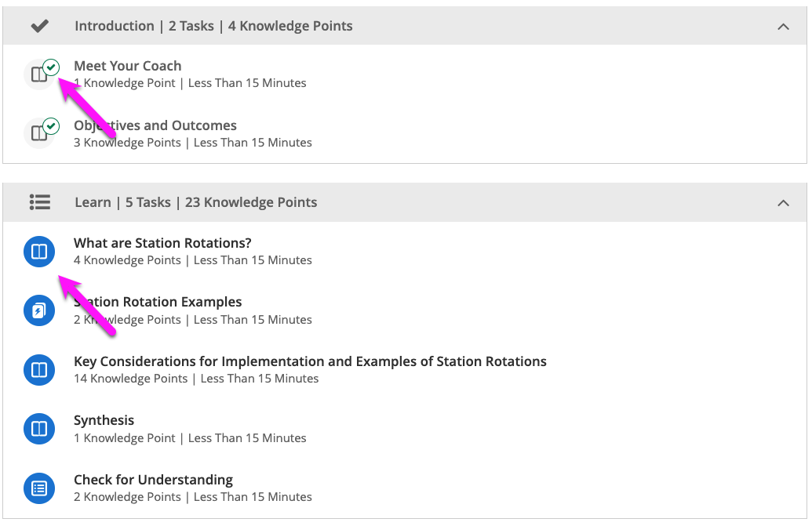Click the Introduction section header title

coord(213,26)
